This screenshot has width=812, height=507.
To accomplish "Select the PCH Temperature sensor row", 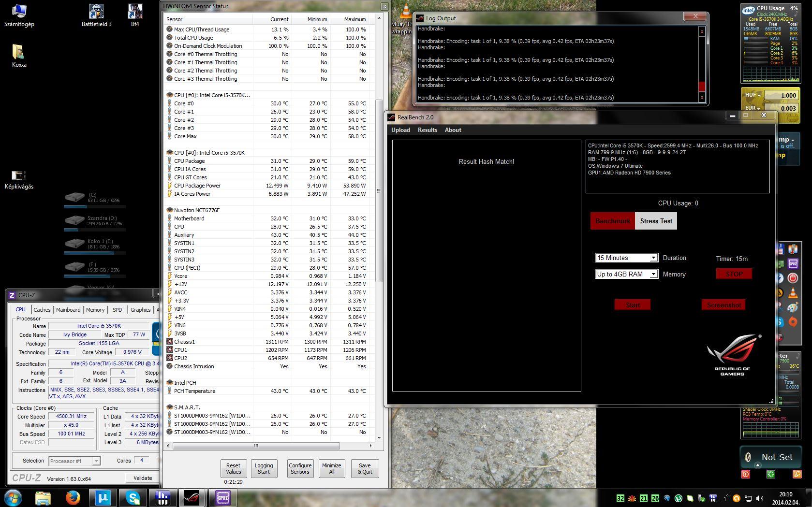I will (x=267, y=391).
